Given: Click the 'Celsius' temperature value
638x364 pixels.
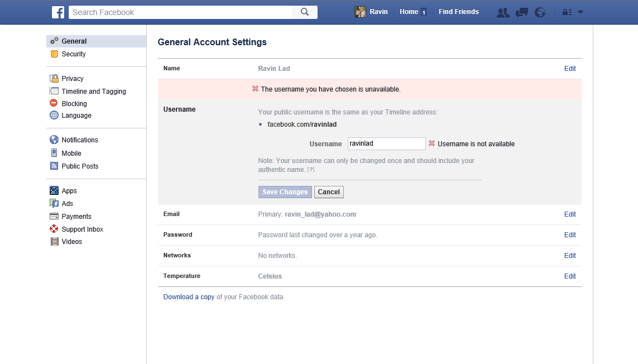Looking at the screenshot, I should click(270, 276).
